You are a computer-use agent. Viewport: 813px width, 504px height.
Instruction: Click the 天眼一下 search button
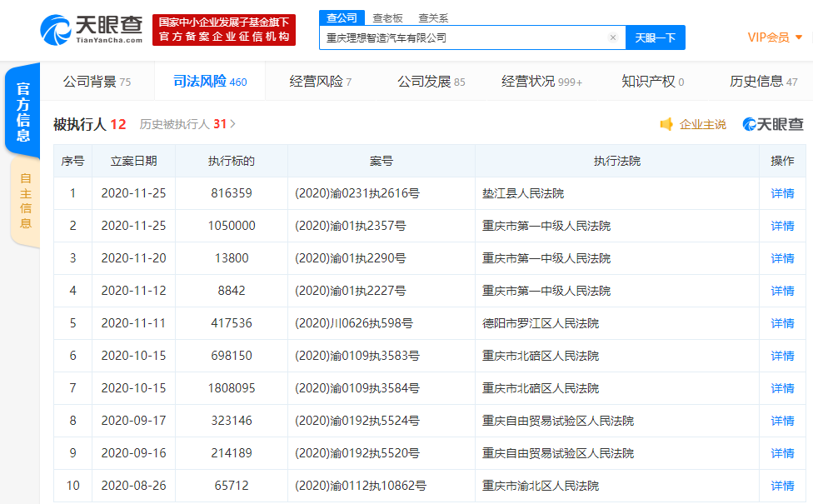pyautogui.click(x=656, y=37)
